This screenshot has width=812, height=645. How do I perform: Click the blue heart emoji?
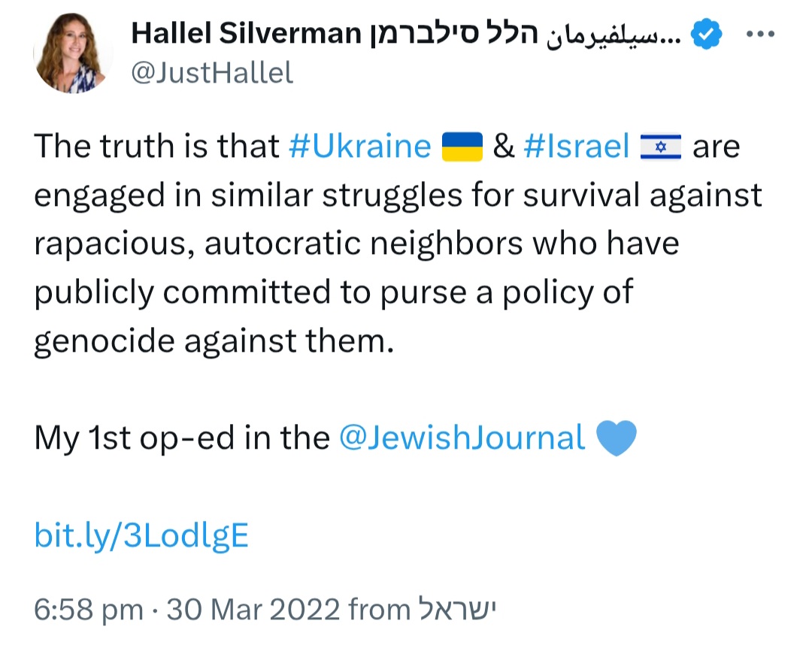(616, 438)
